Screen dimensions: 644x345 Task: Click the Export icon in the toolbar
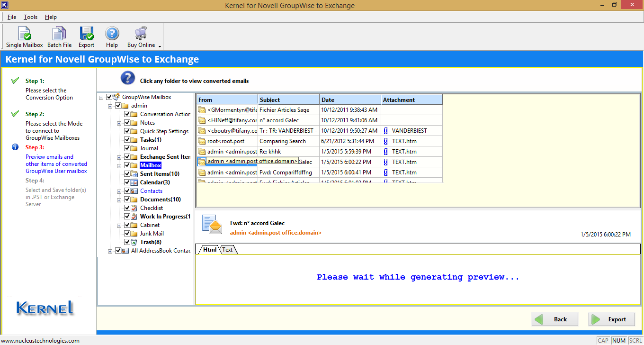point(86,36)
